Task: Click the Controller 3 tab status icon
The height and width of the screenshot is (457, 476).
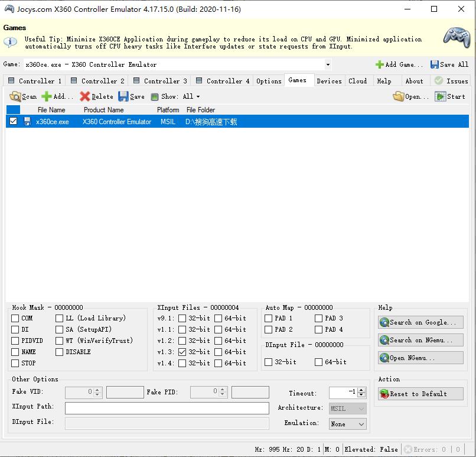Action: [136, 80]
